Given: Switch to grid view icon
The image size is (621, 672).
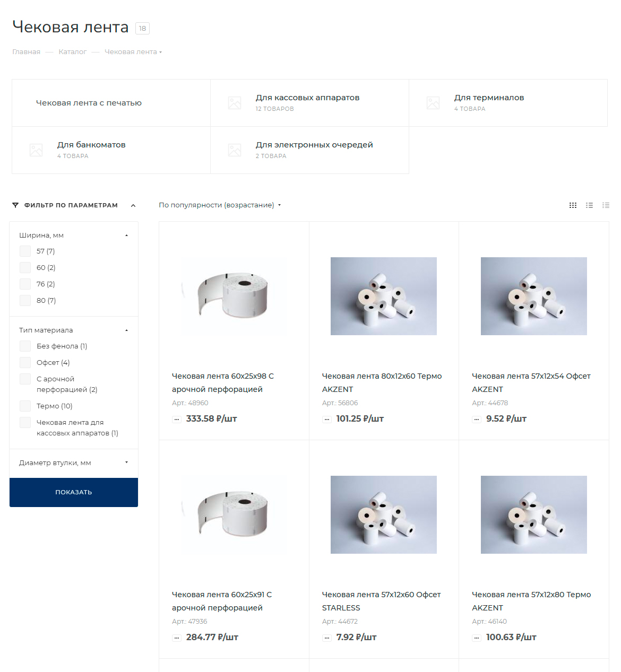Looking at the screenshot, I should pyautogui.click(x=573, y=205).
